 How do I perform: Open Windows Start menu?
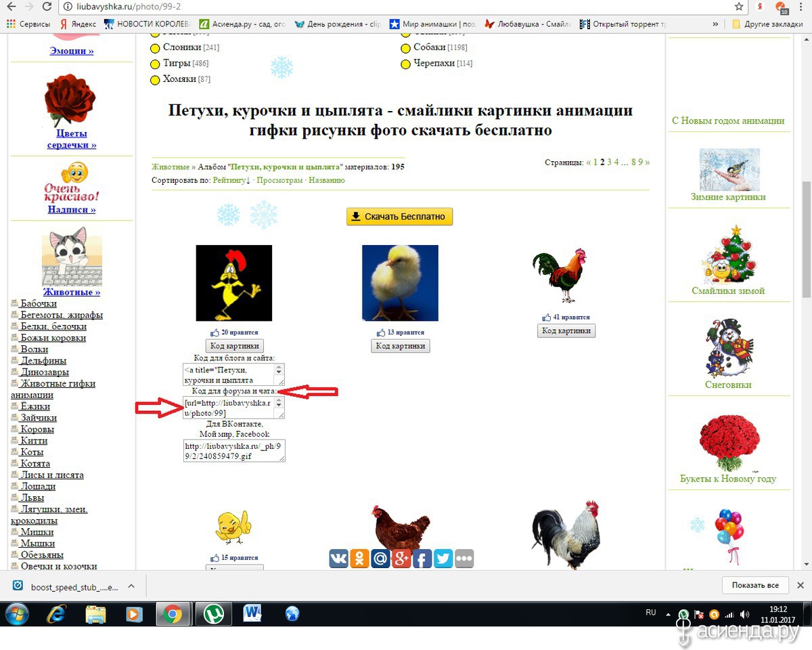17,614
